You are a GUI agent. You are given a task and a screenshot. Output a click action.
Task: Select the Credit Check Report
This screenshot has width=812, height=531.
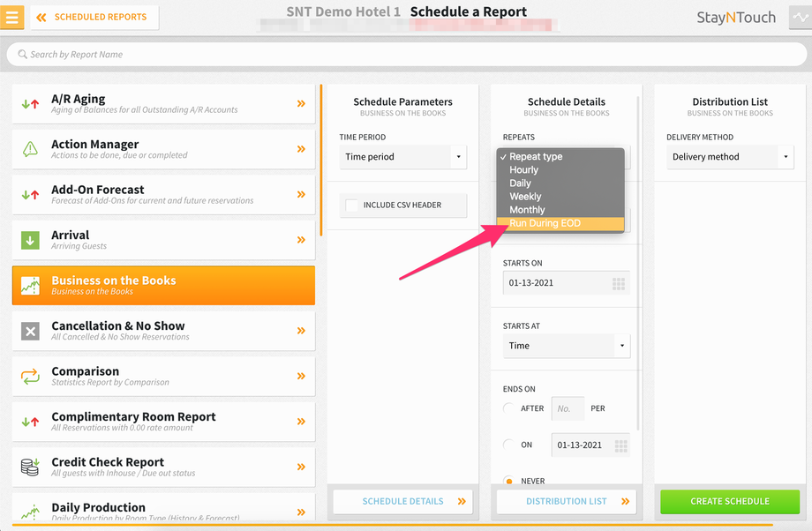tap(163, 467)
